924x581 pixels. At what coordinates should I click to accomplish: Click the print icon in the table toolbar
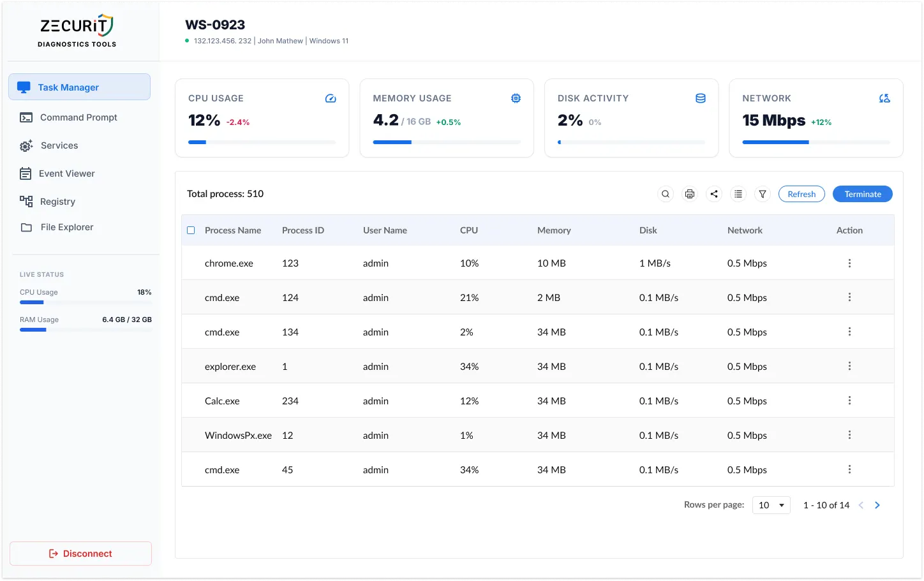690,194
